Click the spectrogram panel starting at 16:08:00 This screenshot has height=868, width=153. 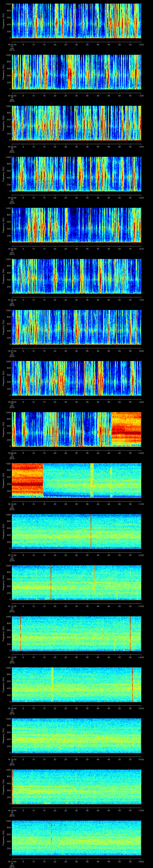[x=76, y=378]
